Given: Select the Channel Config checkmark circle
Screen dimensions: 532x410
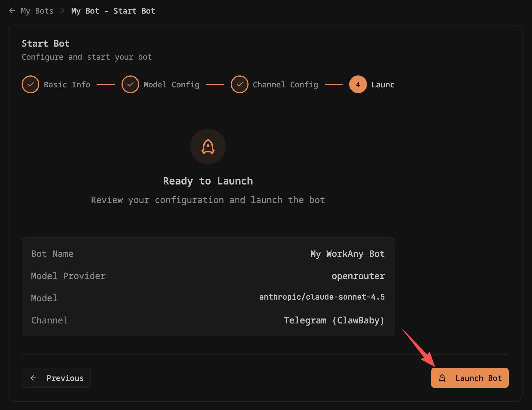Looking at the screenshot, I should click(239, 84).
